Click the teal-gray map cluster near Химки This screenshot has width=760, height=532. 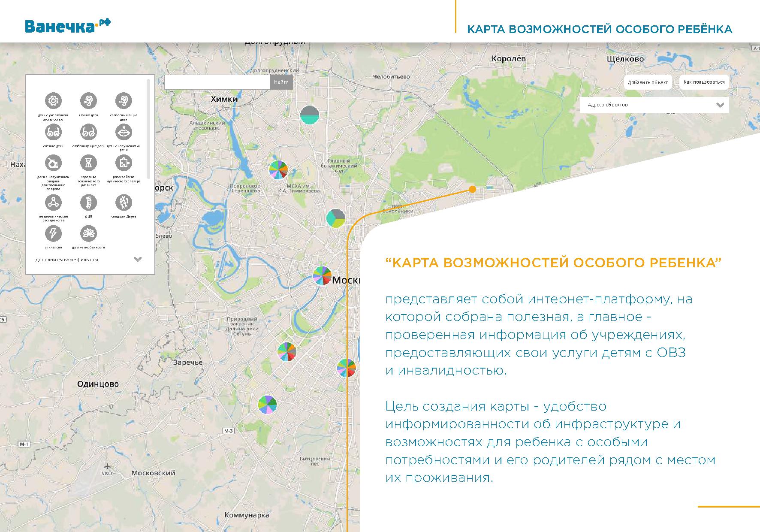pos(310,115)
